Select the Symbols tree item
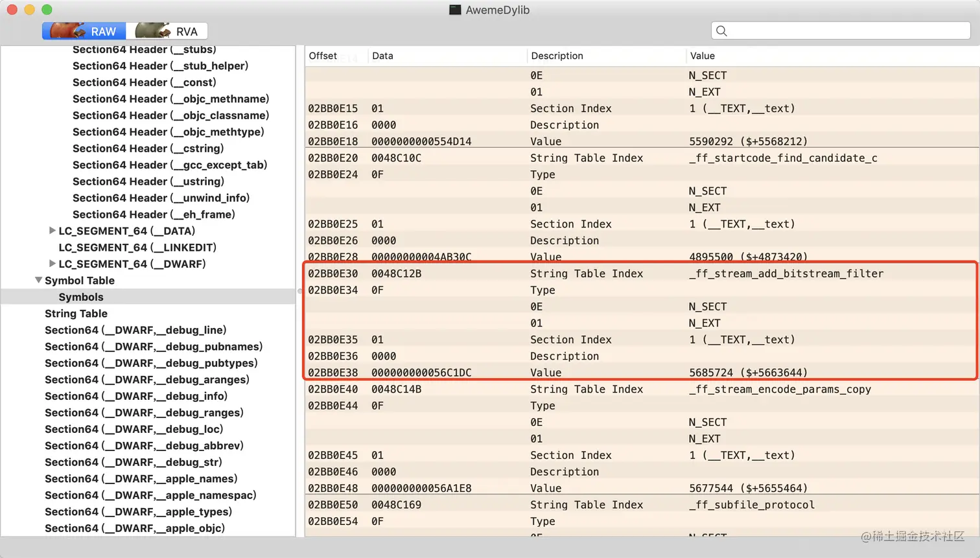The width and height of the screenshot is (980, 558). [x=81, y=297]
